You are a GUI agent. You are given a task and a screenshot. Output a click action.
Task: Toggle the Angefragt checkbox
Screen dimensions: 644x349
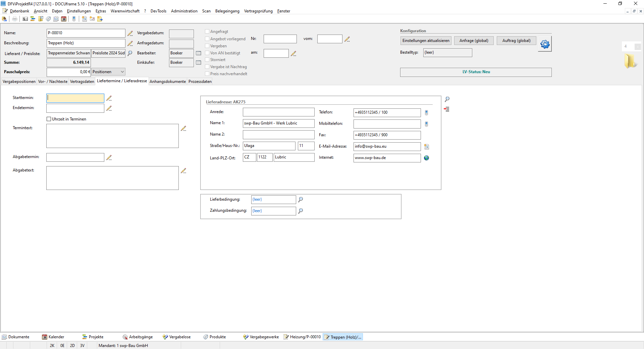coord(207,32)
